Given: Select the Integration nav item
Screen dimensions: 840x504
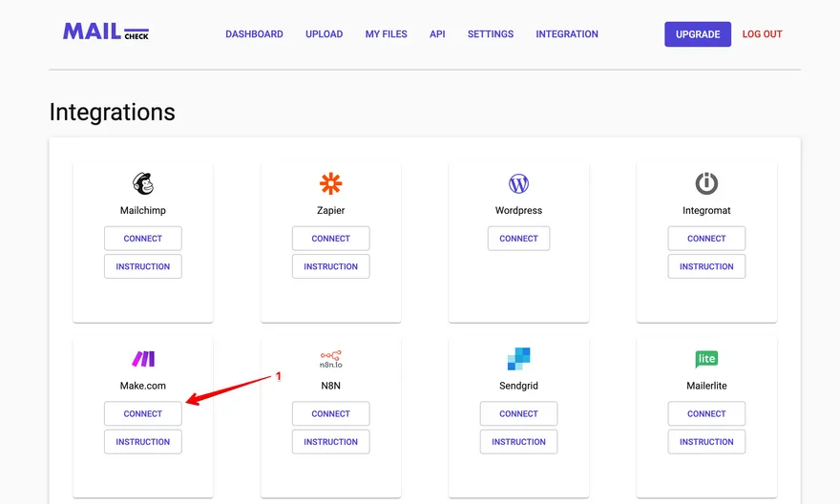Looking at the screenshot, I should click(567, 34).
